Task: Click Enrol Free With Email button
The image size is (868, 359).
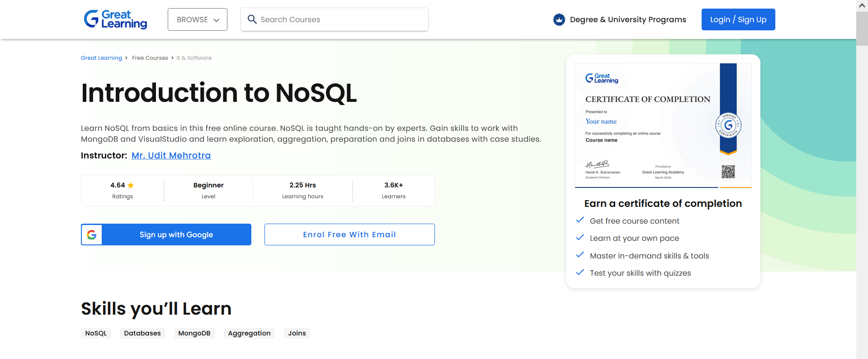Action: pyautogui.click(x=349, y=235)
